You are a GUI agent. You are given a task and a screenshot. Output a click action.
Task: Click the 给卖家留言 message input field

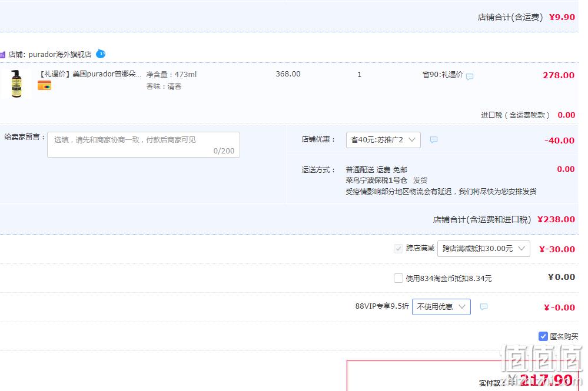144,145
